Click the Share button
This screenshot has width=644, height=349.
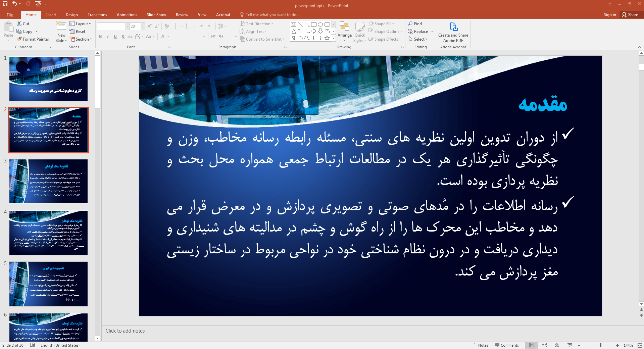click(630, 15)
